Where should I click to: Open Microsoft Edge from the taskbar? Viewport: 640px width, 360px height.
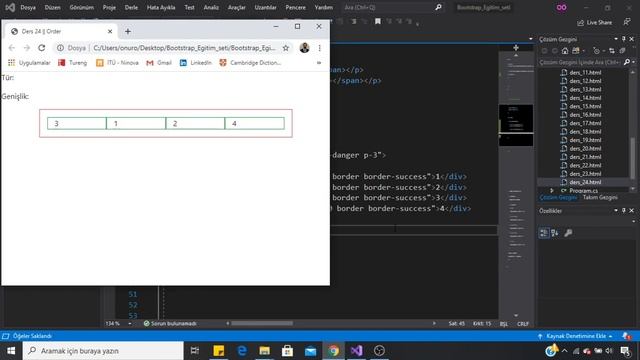click(x=242, y=351)
